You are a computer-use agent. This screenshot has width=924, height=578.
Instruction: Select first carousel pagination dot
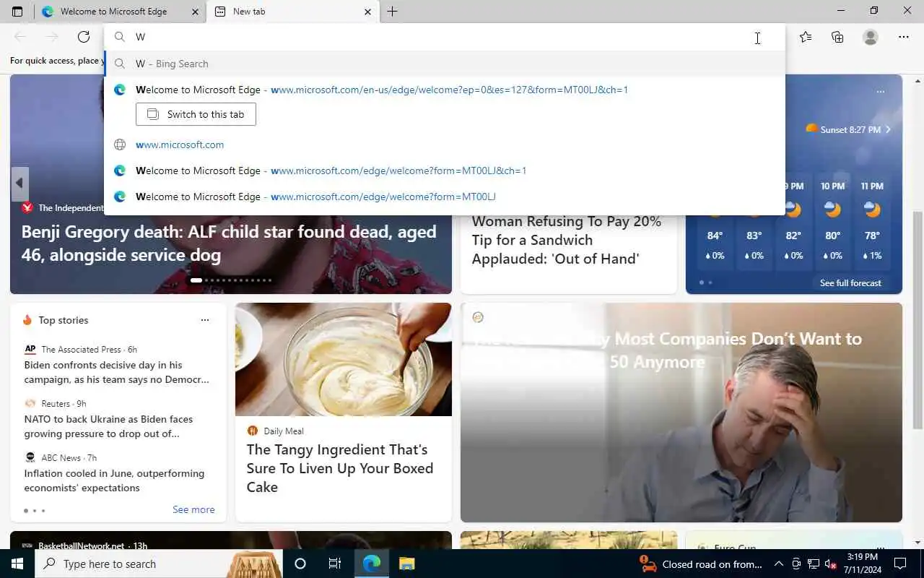(x=196, y=280)
